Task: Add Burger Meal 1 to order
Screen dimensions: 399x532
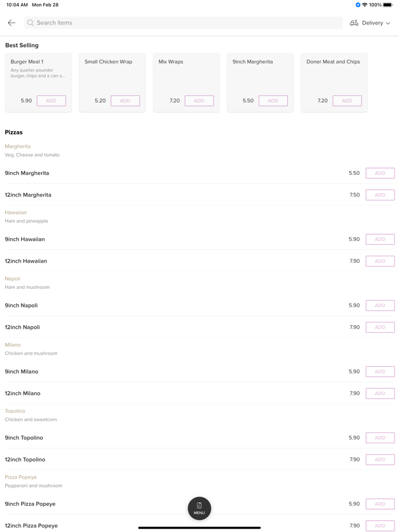Action: pos(51,101)
